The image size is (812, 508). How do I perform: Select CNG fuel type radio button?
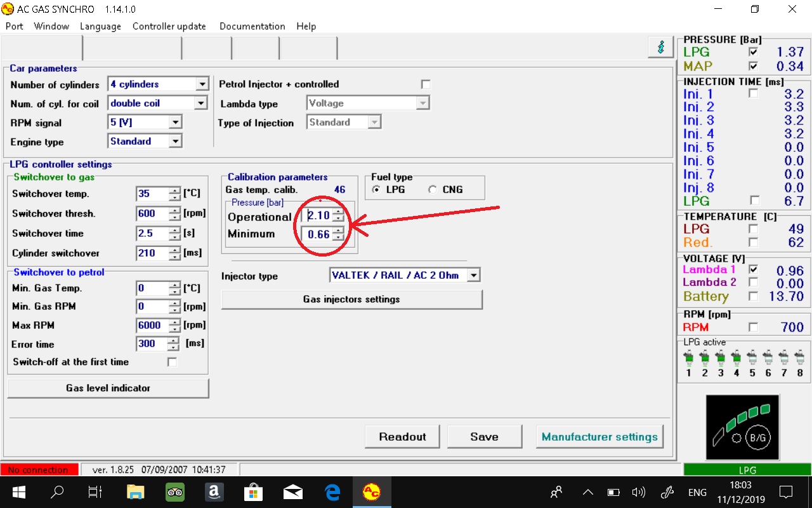pos(433,190)
